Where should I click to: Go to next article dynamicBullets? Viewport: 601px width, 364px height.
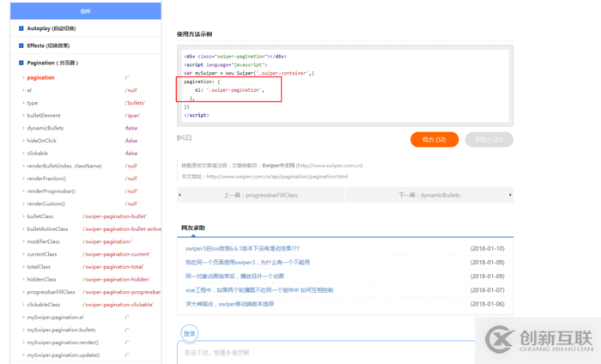[x=429, y=195]
